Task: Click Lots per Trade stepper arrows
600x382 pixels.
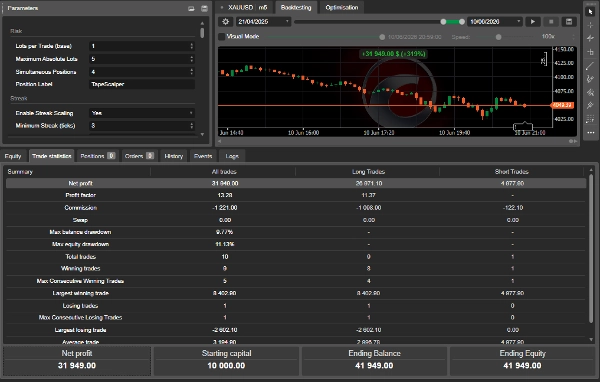Action: [x=192, y=46]
